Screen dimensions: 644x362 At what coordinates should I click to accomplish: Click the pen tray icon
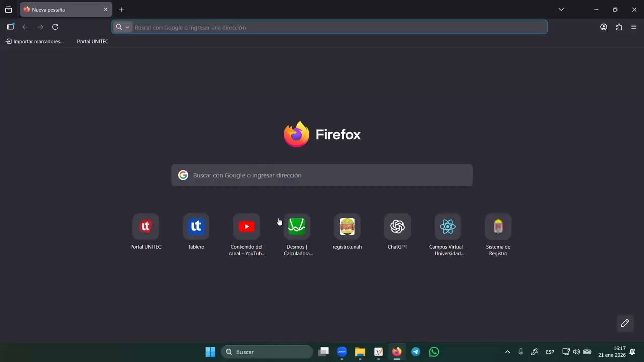click(534, 352)
